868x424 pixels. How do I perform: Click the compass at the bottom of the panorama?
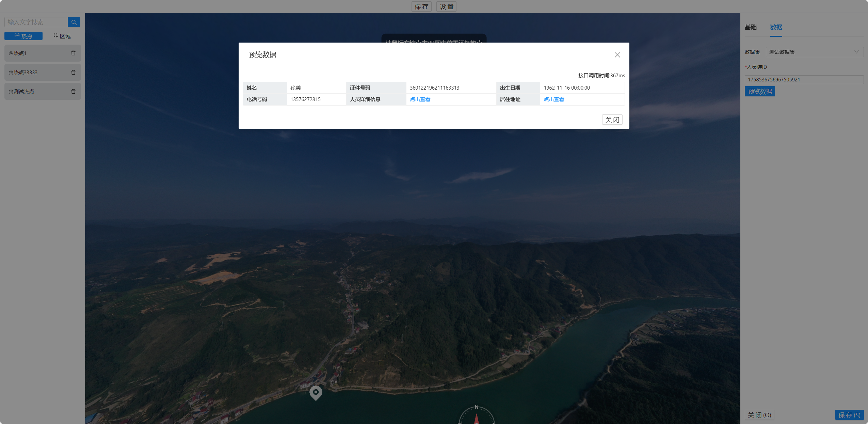coord(477,415)
